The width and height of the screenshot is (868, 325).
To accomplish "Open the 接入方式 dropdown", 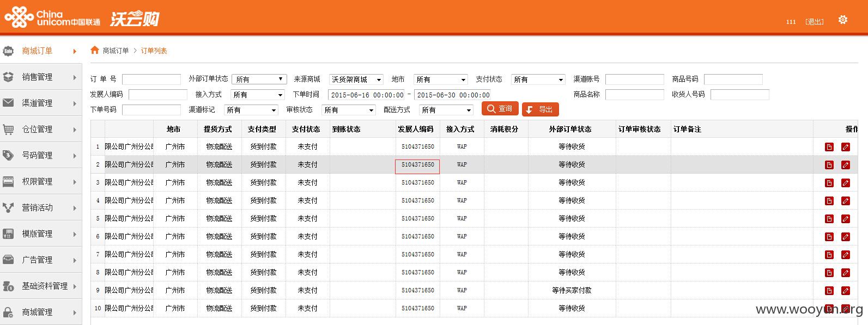I will 258,95.
